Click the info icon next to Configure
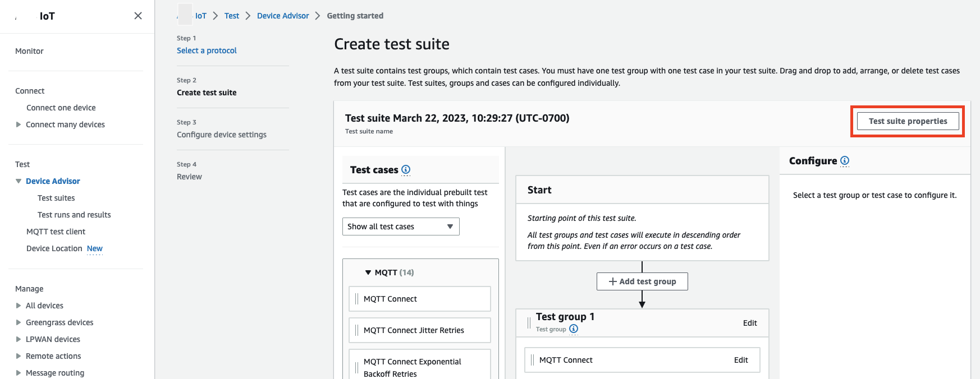 845,160
